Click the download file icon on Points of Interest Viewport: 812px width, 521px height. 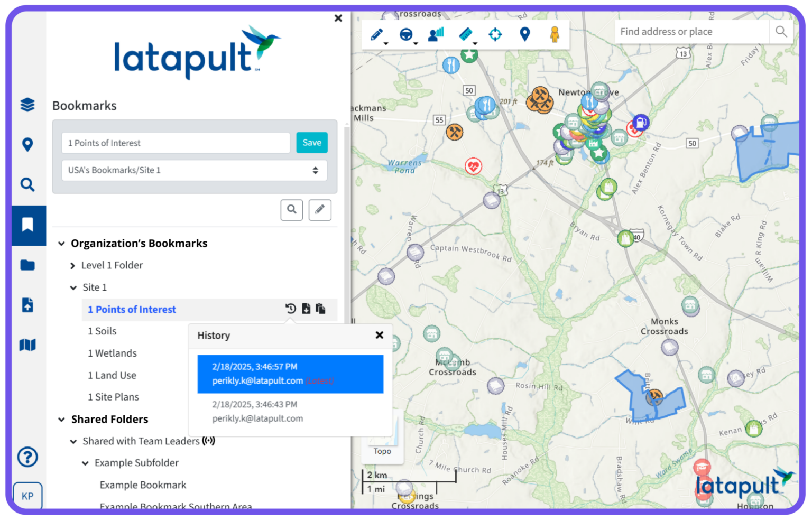point(306,309)
